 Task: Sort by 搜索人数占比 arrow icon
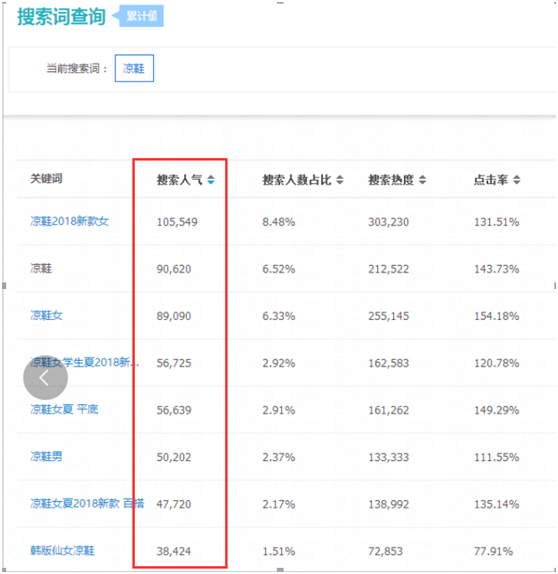click(x=340, y=180)
